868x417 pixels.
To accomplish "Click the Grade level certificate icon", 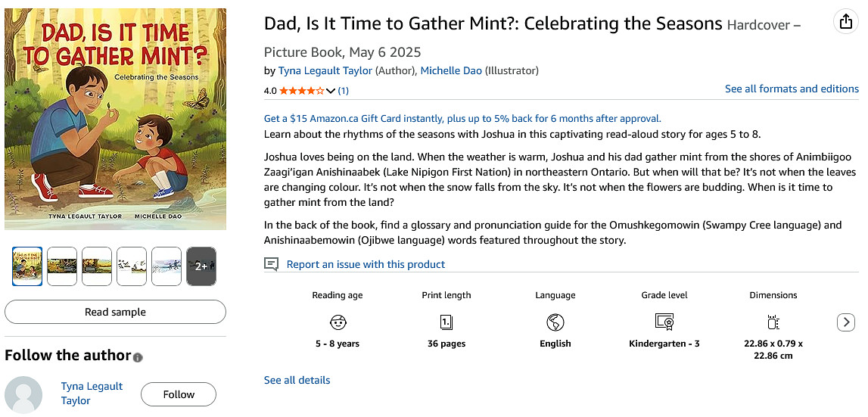I will pyautogui.click(x=664, y=322).
